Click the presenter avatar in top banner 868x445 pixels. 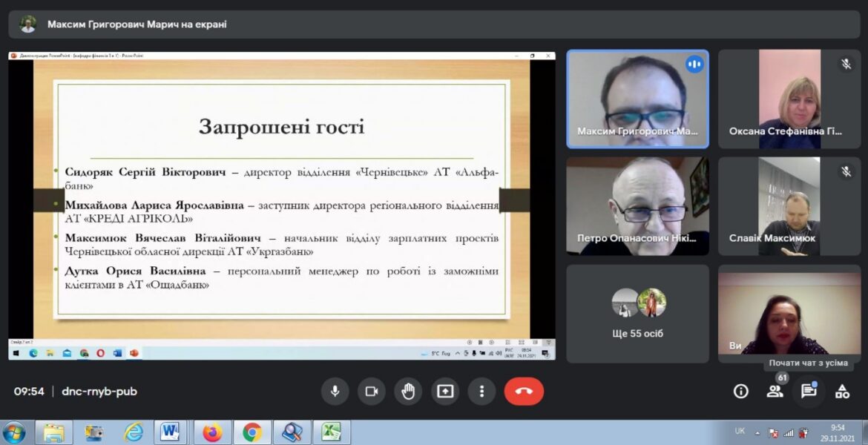[x=27, y=24]
